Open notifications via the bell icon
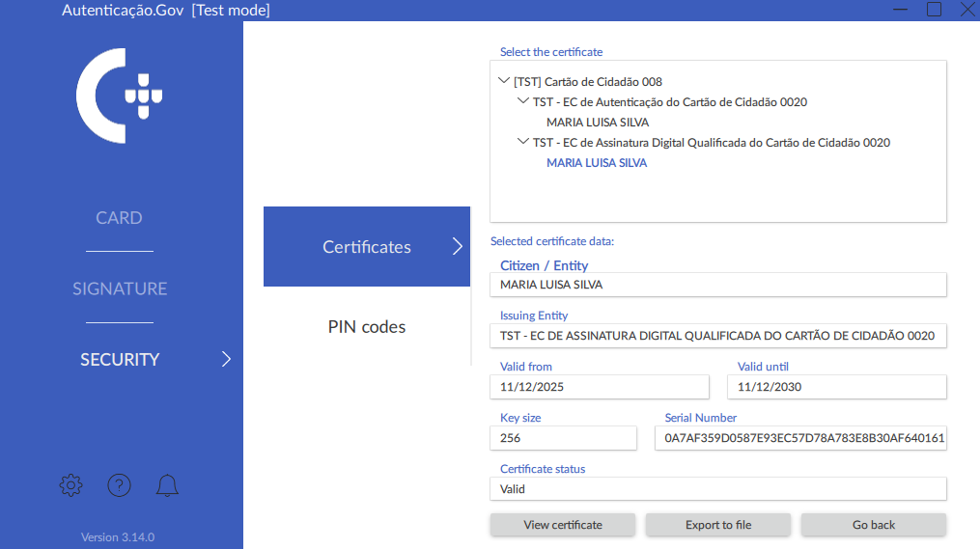980x549 pixels. tap(167, 485)
